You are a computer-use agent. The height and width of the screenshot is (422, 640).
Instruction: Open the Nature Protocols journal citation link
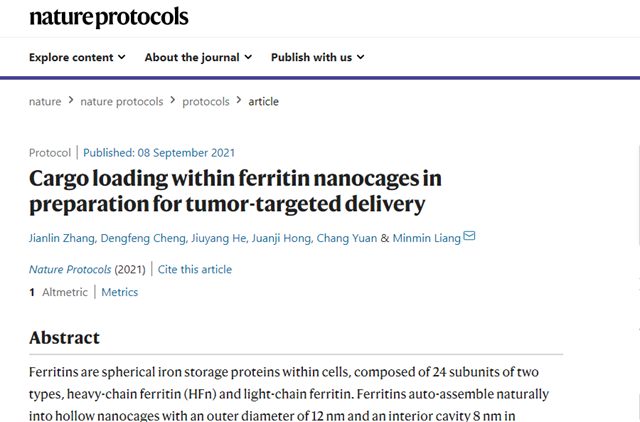coord(73,269)
